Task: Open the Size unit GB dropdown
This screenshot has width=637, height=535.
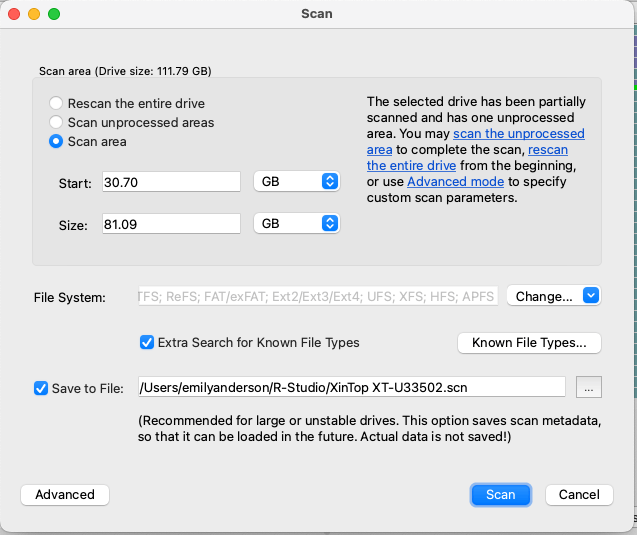Action: pos(297,223)
